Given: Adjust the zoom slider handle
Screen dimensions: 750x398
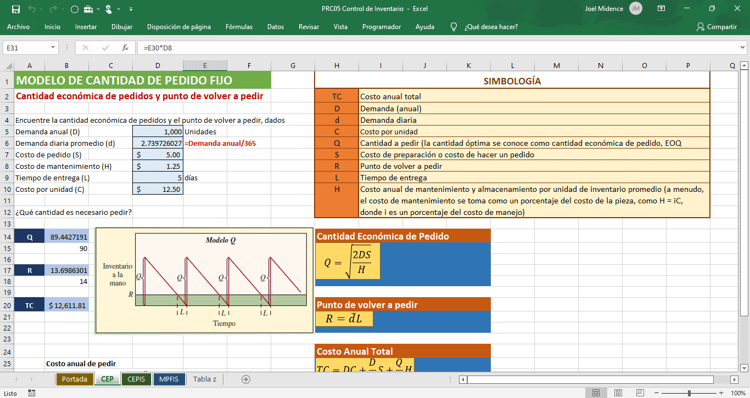Looking at the screenshot, I should [x=689, y=393].
